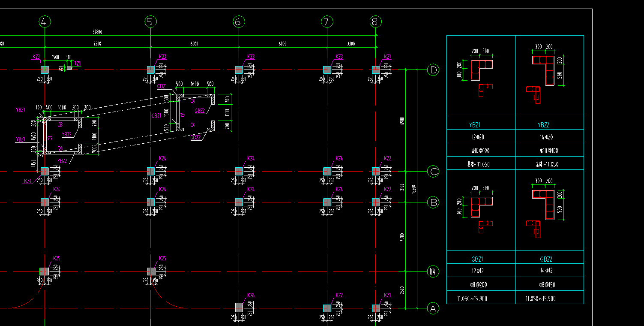Select the KZ5 label at axis 4
The height and width of the screenshot is (326, 644).
57,258
